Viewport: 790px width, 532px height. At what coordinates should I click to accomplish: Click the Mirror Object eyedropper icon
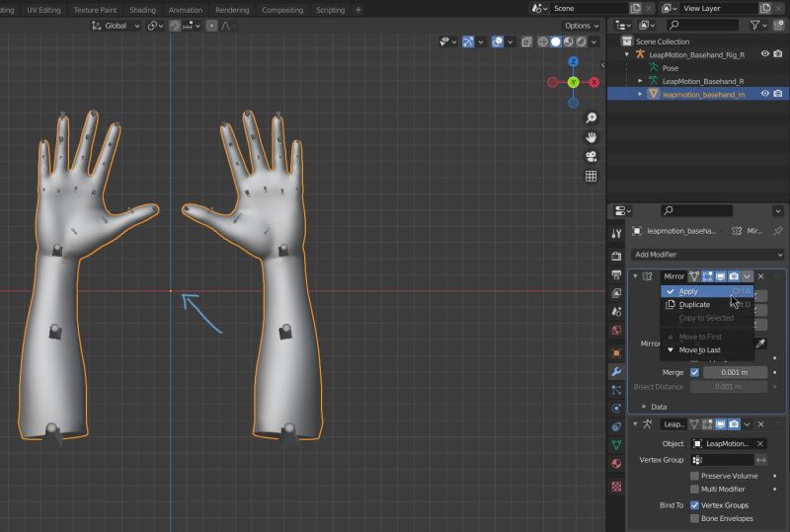pyautogui.click(x=760, y=343)
